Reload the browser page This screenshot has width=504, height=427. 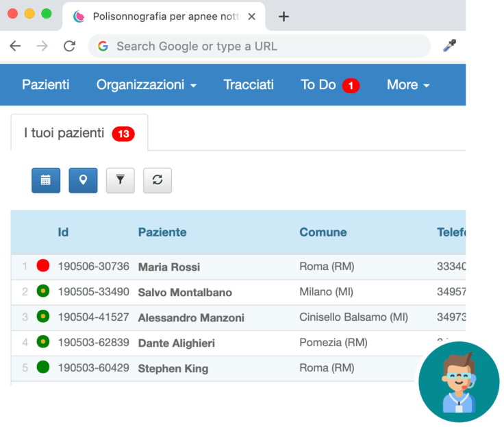(69, 47)
